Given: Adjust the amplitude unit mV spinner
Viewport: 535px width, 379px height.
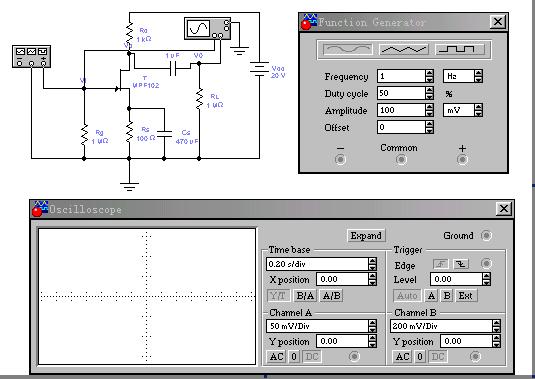Looking at the screenshot, I should click(478, 110).
